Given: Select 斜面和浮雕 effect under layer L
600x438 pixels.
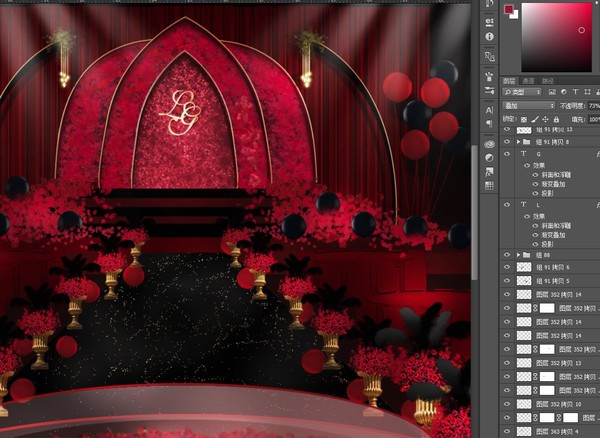Looking at the screenshot, I should click(x=556, y=226).
